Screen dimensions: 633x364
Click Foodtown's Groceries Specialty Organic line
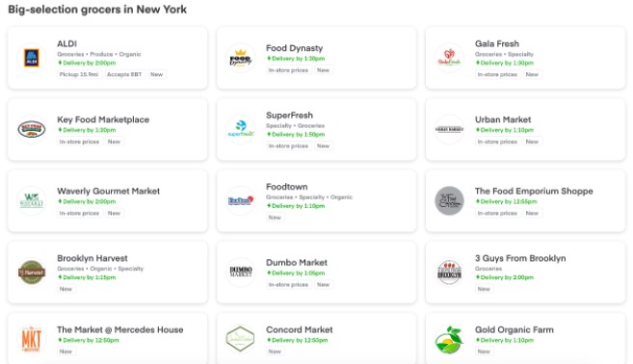309,197
